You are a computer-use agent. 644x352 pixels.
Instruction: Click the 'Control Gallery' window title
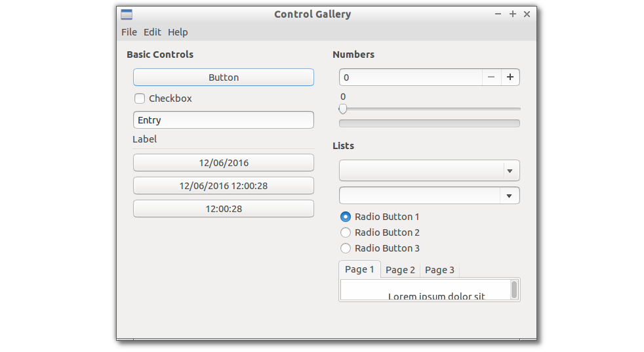[x=313, y=14]
